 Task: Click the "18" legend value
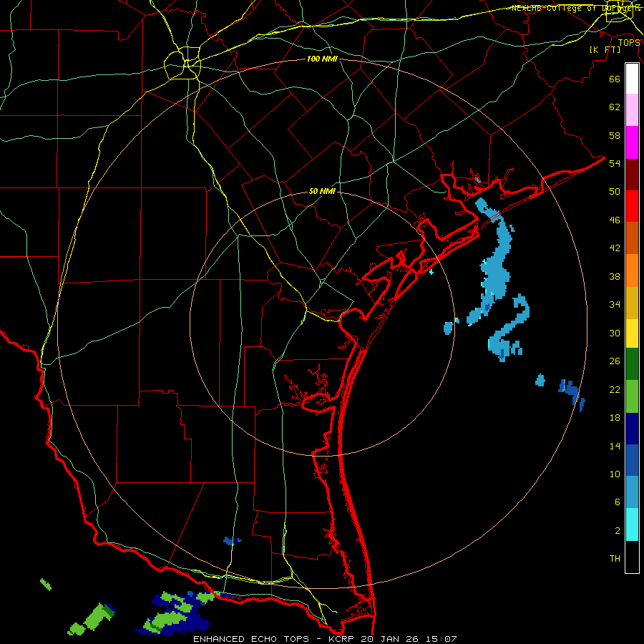(x=615, y=418)
